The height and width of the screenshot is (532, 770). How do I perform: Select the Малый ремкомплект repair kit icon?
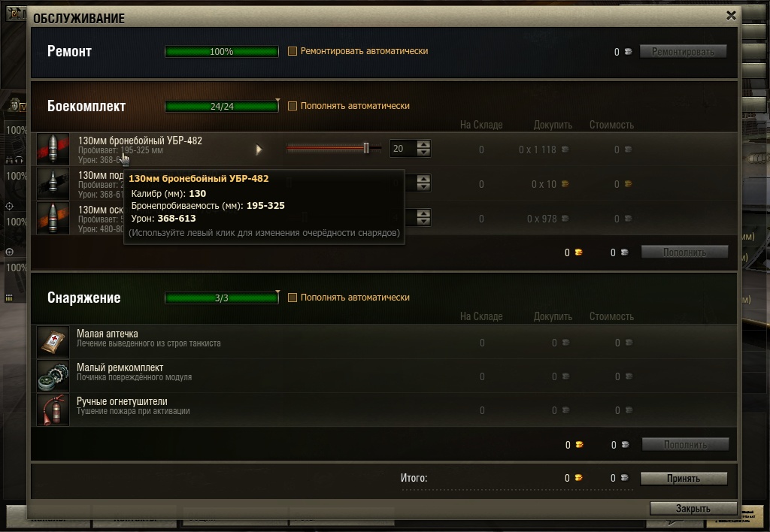click(53, 376)
